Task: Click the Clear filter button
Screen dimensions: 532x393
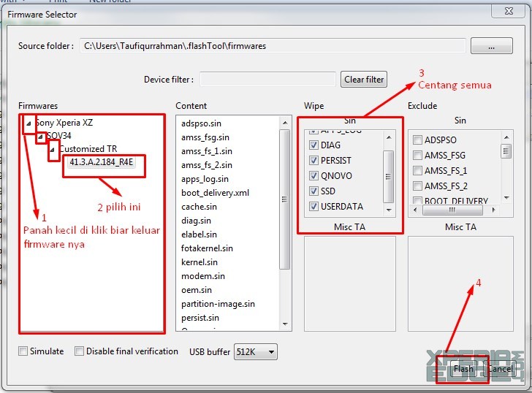Action: click(364, 80)
